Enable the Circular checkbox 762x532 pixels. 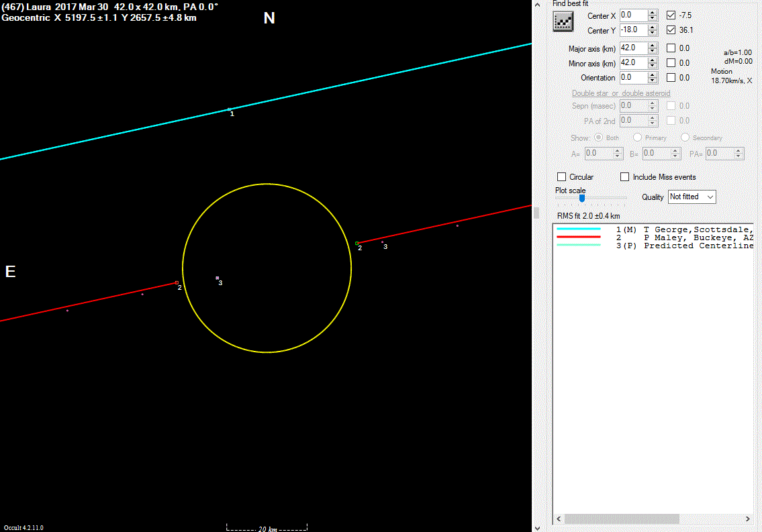tap(562, 177)
